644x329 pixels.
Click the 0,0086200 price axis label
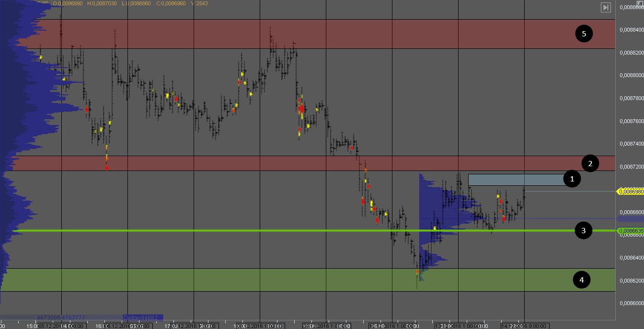632,281
